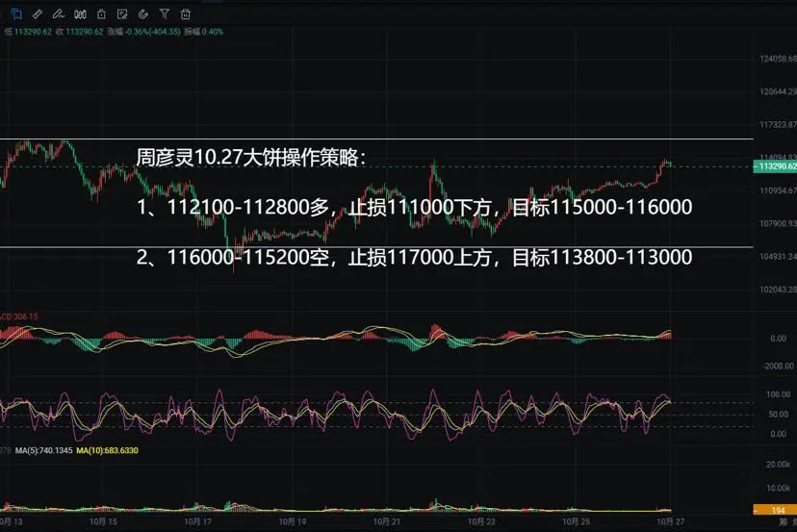Viewport: 797px width, 532px height.
Task: Open the filter funnel tool
Action: tap(165, 14)
